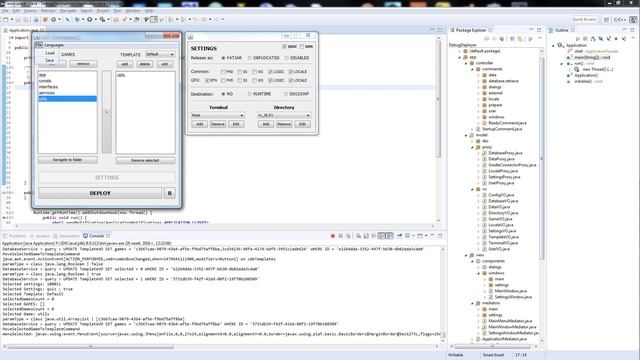Click Collapse All in Package Explorer toolbar
Image resolution: width=640 pixels, height=360 pixels.
512,39
